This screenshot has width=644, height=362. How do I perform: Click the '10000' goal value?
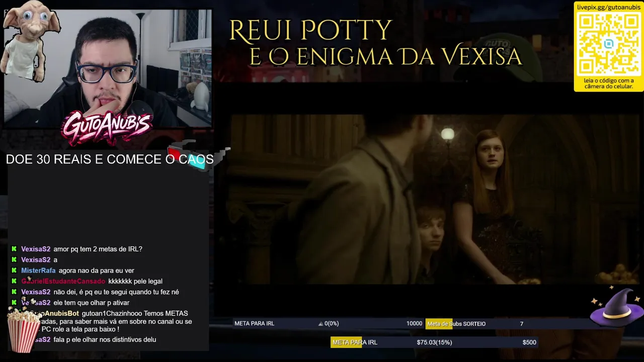pyautogui.click(x=414, y=323)
